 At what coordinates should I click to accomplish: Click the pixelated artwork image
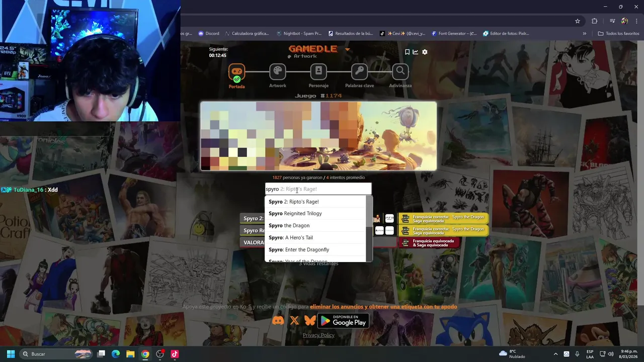318,136
